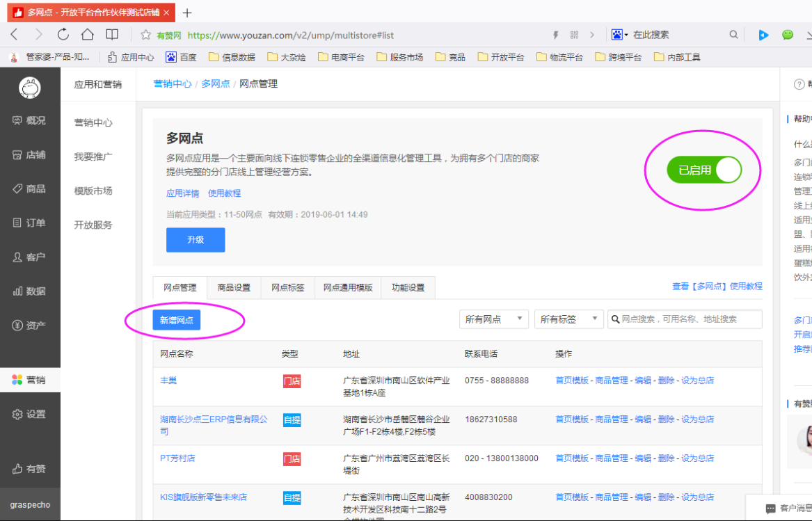Open the 开放平台 bookmarks folder

pyautogui.click(x=501, y=57)
